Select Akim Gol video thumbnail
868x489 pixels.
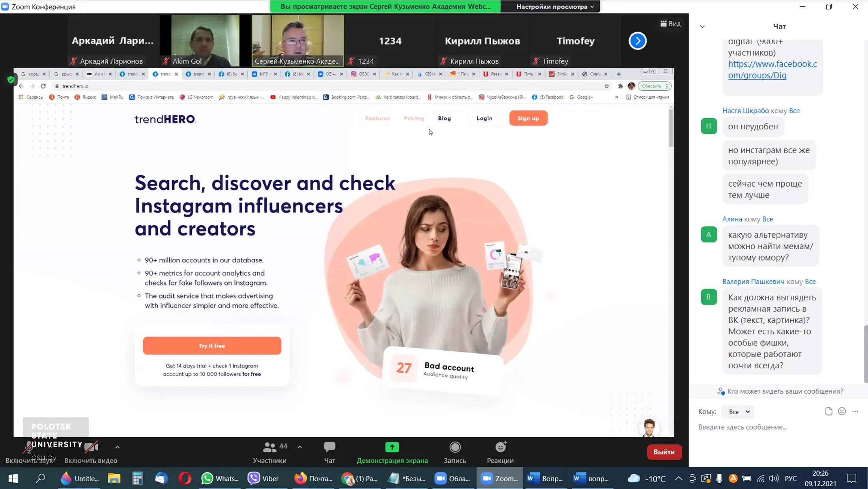[205, 41]
